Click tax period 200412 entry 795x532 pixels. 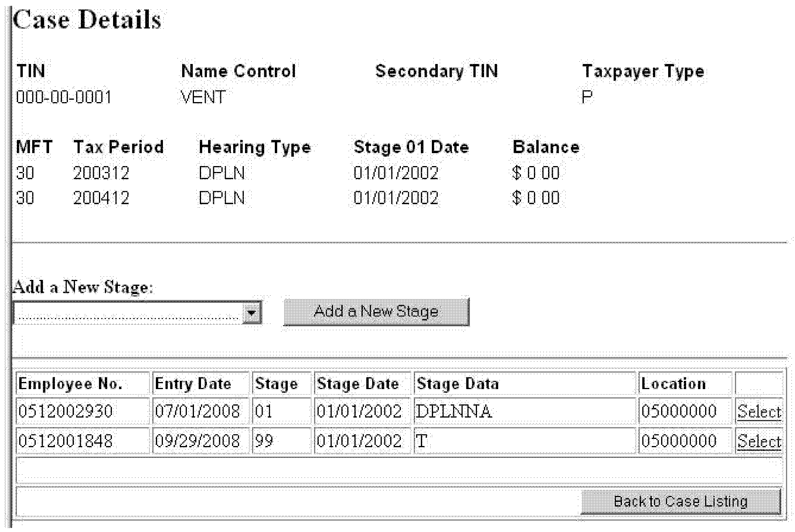101,198
